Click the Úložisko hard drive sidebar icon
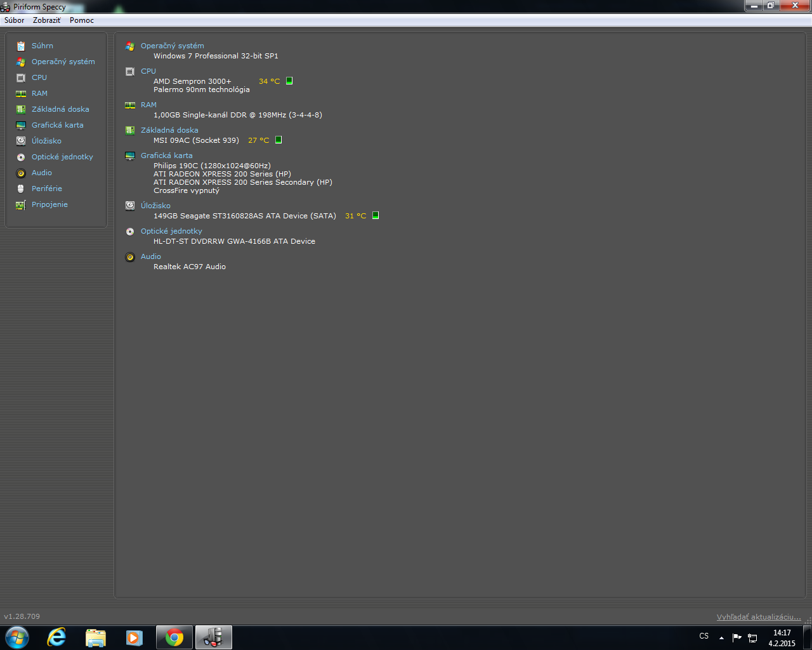Screen dimensions: 812x650 (21, 141)
